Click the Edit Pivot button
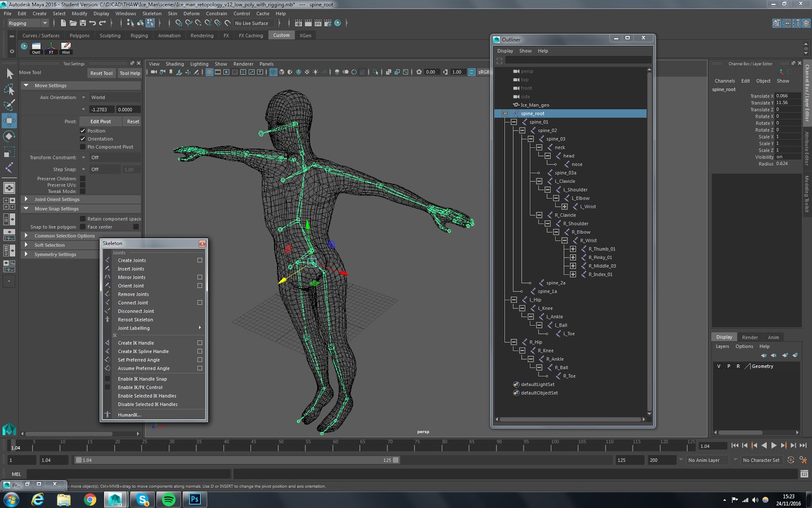Screen dimensions: 812x508 tap(99, 121)
